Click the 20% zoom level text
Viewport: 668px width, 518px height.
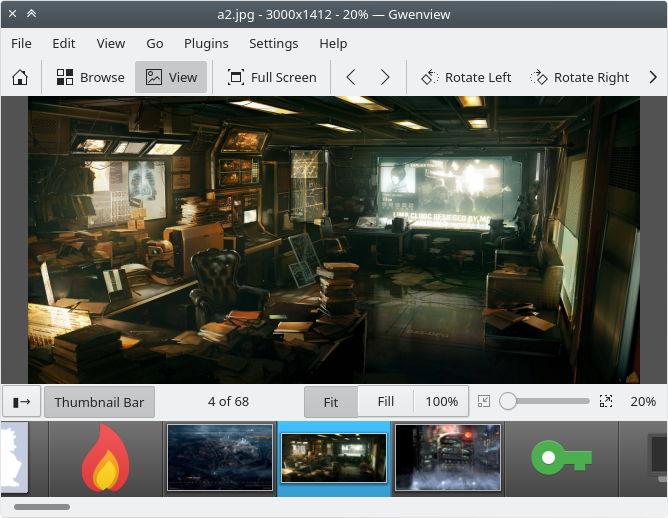pos(643,402)
